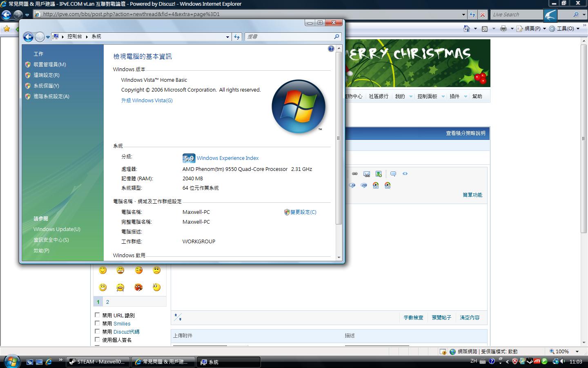This screenshot has width=588, height=368.
Task: Go back in Internet Explorer
Action: 6,15
